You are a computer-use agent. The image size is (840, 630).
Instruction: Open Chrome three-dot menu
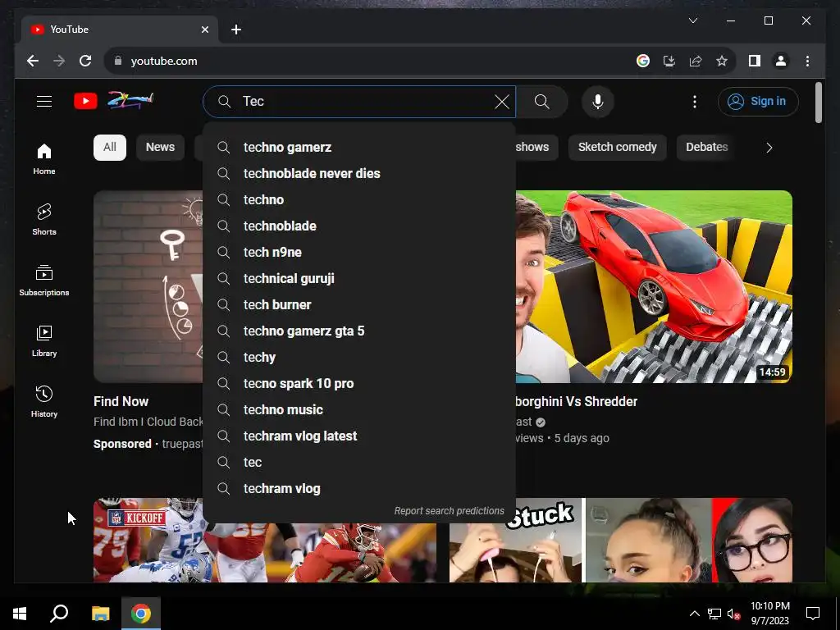point(807,61)
